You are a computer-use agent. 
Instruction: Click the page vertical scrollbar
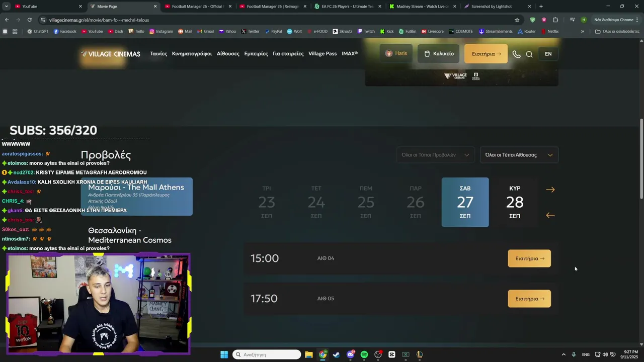(641, 158)
